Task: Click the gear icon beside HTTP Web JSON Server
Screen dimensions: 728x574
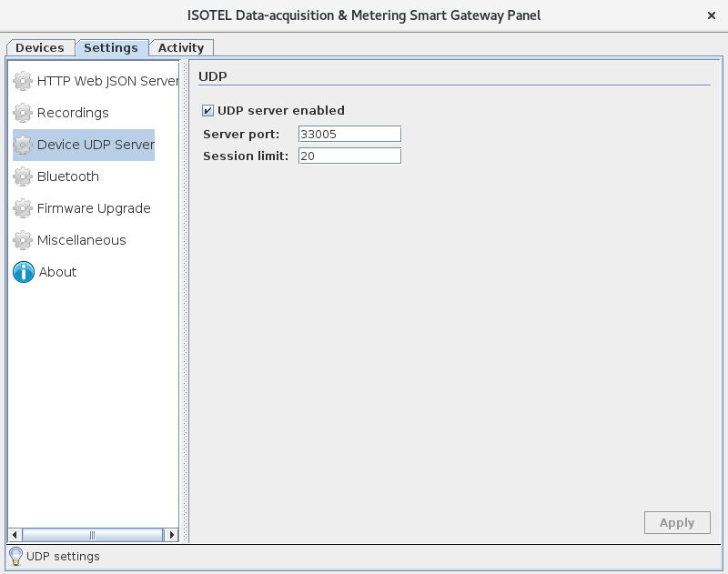Action: 23,81
